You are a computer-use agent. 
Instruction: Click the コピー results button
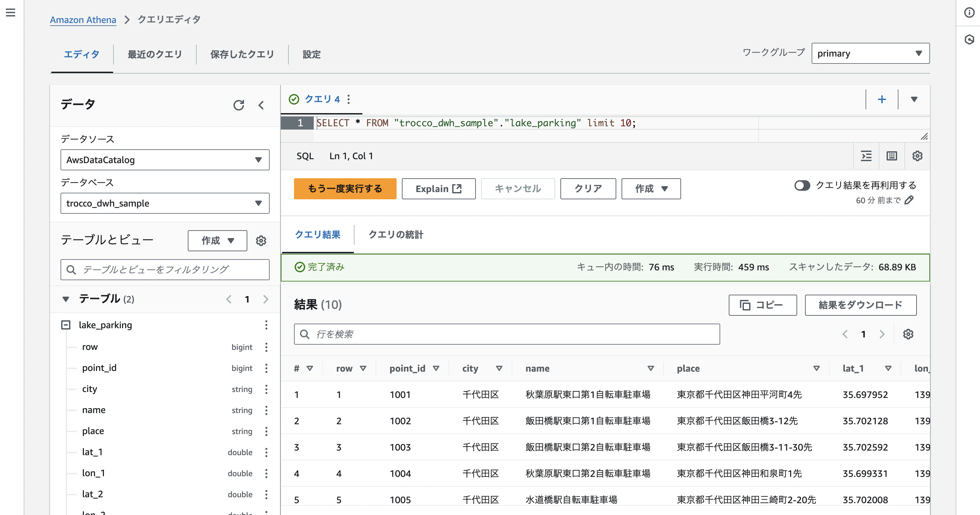[x=762, y=305]
